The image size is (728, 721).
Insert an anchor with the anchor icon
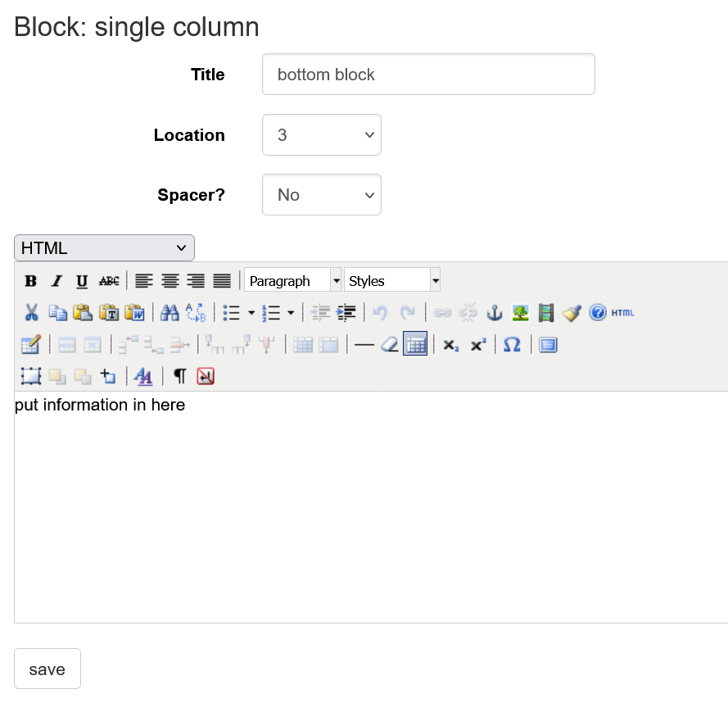click(494, 312)
